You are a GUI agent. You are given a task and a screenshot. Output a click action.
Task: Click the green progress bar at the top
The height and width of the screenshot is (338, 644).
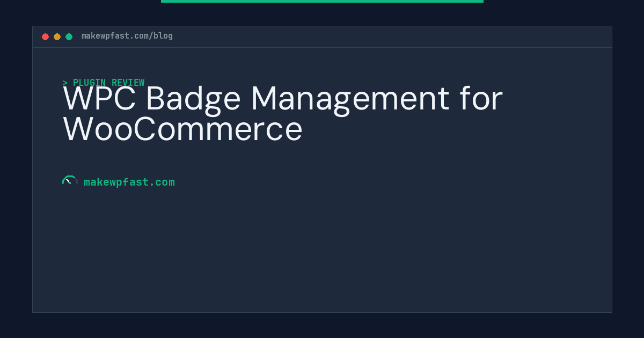point(322,2)
